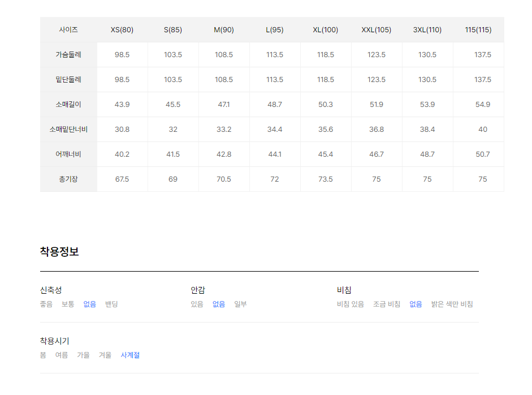Select 조금 비침 under 비침
The height and width of the screenshot is (395, 532).
pyautogui.click(x=387, y=304)
